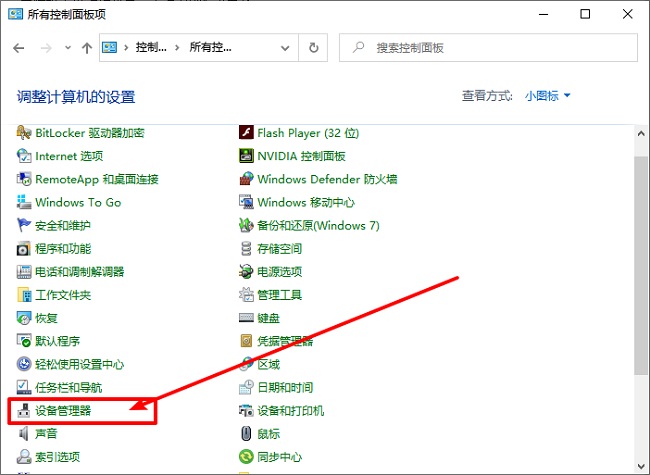
Task: Open the 恢复 icon
Action: (24, 318)
